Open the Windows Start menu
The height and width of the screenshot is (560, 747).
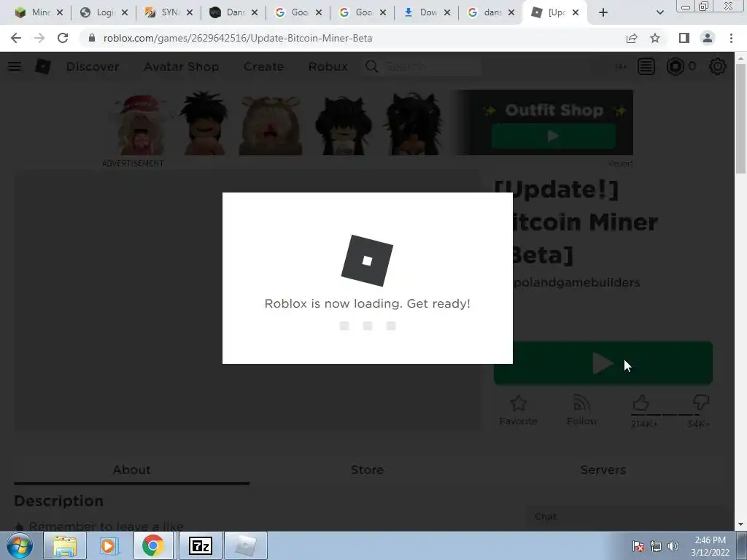coord(20,545)
